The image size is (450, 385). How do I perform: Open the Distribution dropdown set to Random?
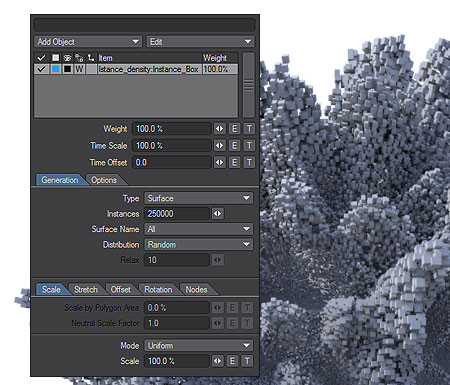point(199,244)
